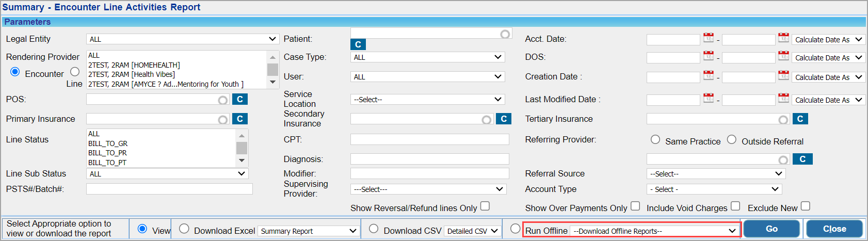Viewport: 868px width, 241px height.
Task: Click the clear button next to Patient field
Action: (x=358, y=44)
